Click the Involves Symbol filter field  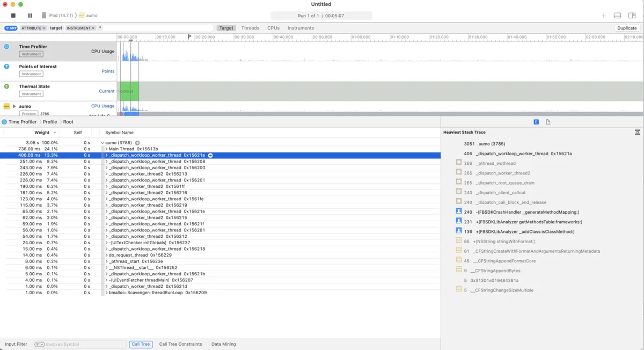(x=79, y=345)
